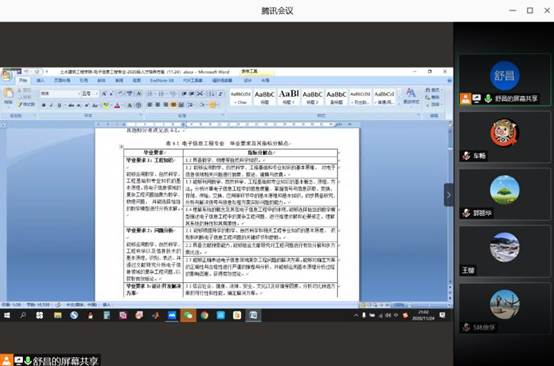Apply the large AaBl heading style
554x366 pixels.
(289, 97)
